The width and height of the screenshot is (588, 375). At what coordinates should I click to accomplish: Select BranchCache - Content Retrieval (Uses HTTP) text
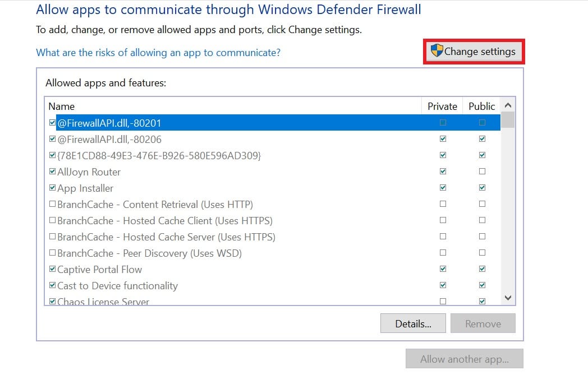[155, 205]
